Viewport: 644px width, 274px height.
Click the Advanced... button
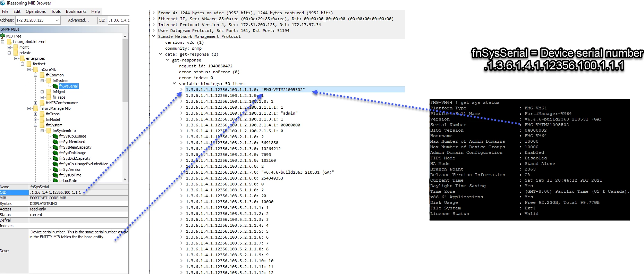(78, 20)
